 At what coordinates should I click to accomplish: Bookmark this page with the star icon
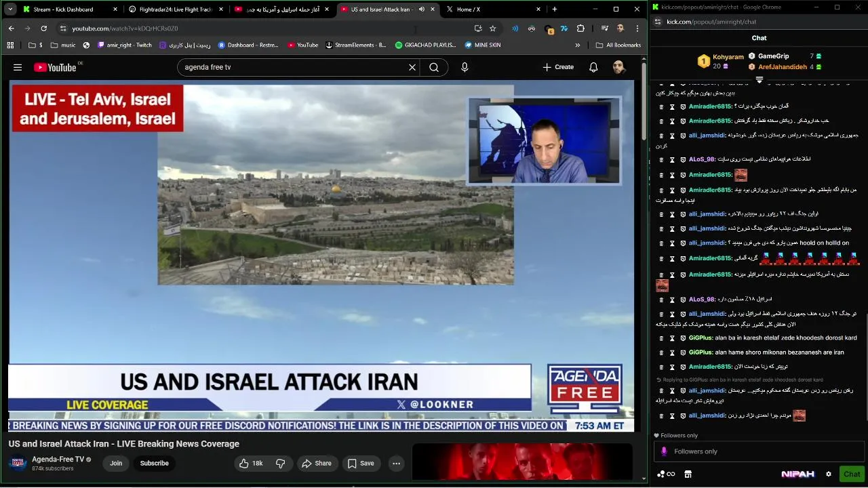493,28
